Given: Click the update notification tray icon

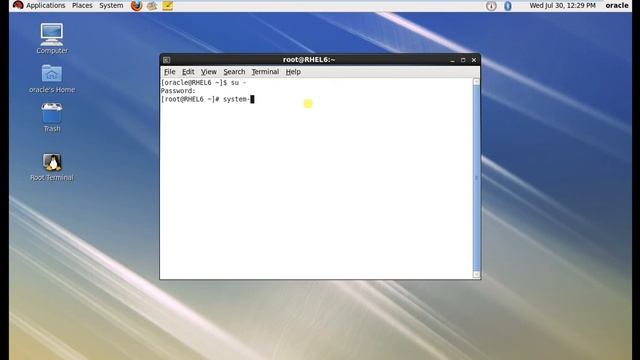Looking at the screenshot, I should point(491,6).
